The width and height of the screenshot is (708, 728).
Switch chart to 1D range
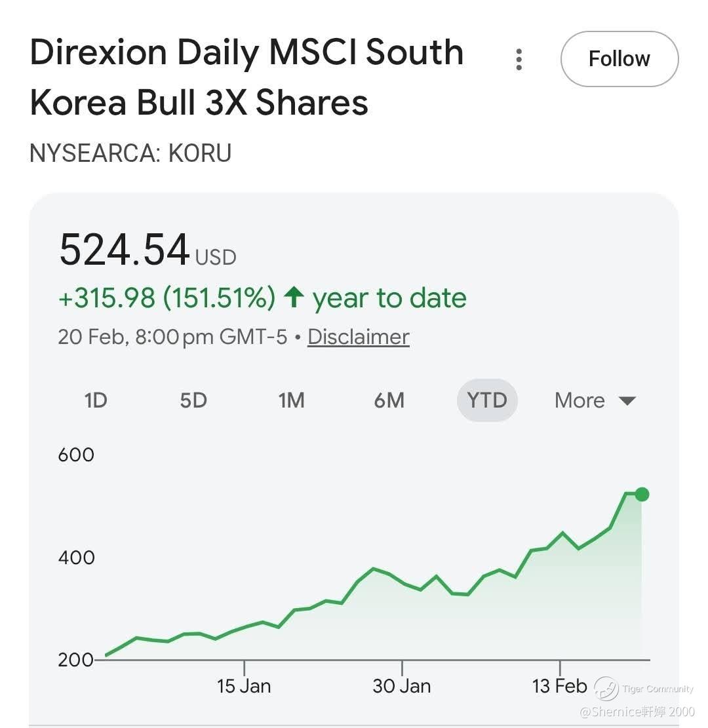tap(96, 400)
